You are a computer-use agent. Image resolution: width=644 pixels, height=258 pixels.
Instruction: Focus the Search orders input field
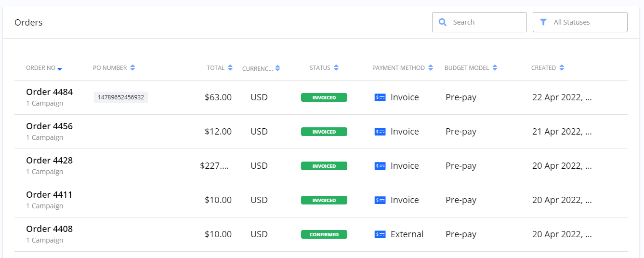click(x=486, y=22)
